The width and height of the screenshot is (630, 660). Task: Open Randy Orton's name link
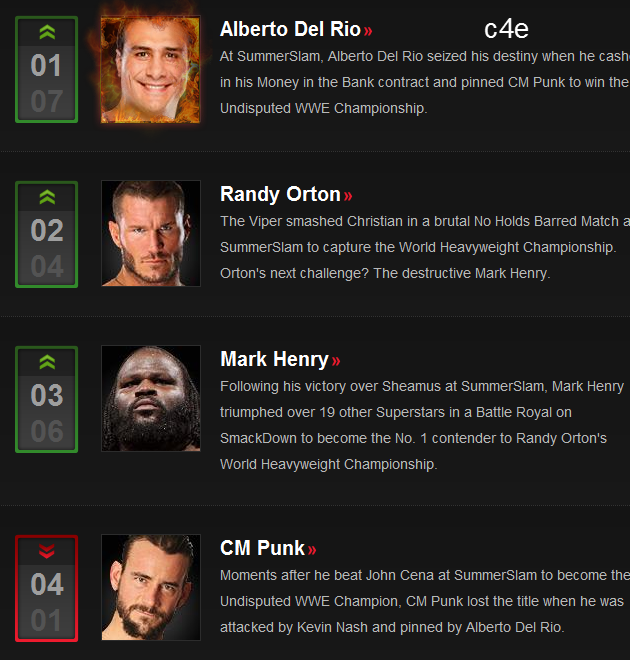click(x=280, y=194)
